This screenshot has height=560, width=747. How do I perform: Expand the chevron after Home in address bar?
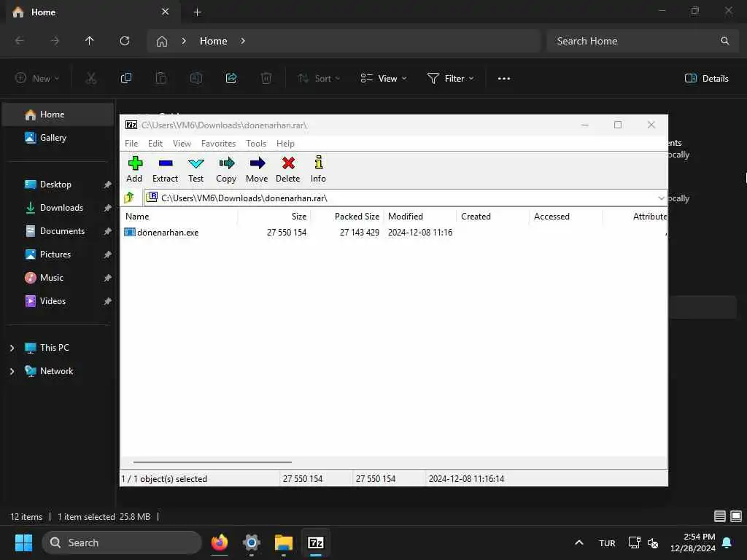click(x=243, y=41)
